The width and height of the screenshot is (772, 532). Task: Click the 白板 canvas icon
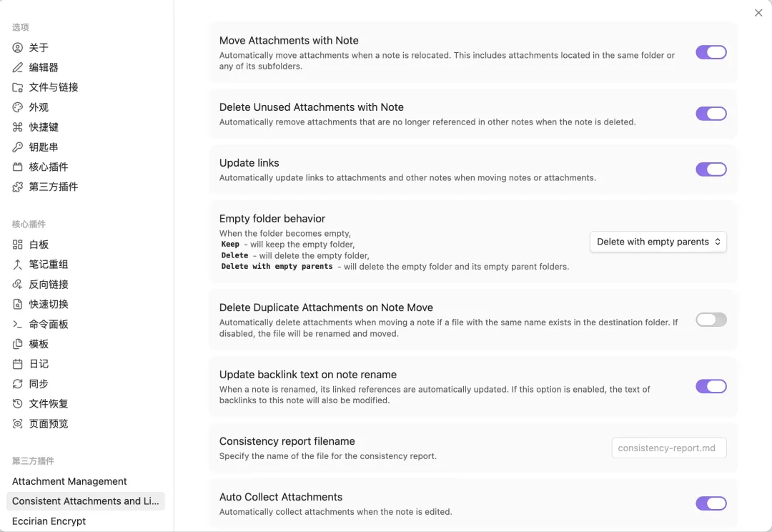[18, 245]
